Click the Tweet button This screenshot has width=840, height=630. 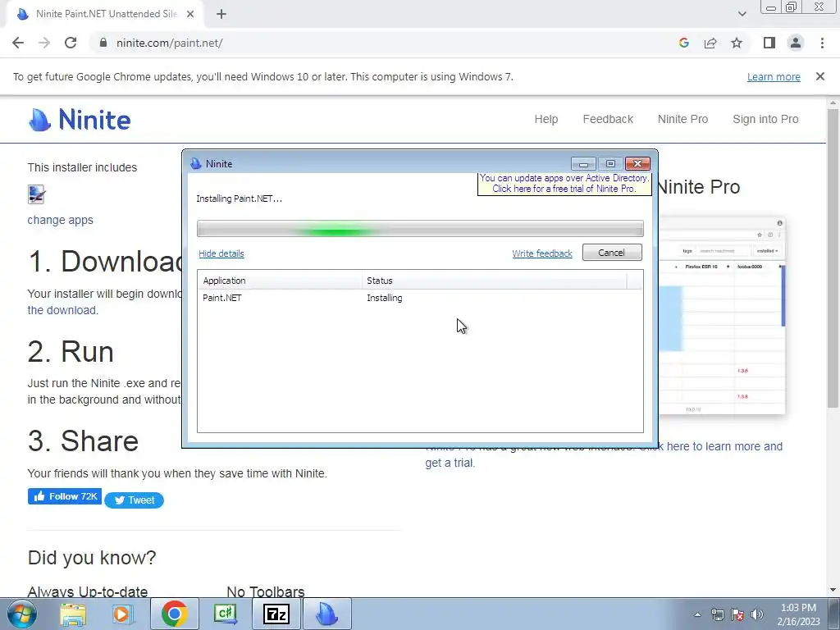point(134,500)
